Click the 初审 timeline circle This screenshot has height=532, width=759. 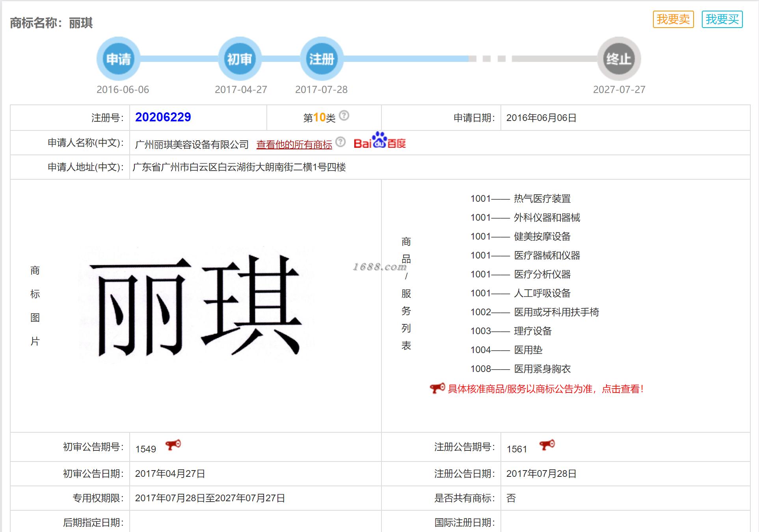pos(240,59)
